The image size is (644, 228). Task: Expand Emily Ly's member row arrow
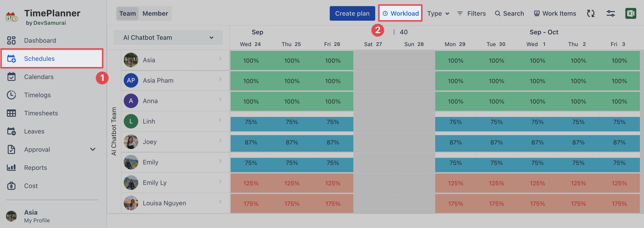click(x=220, y=181)
